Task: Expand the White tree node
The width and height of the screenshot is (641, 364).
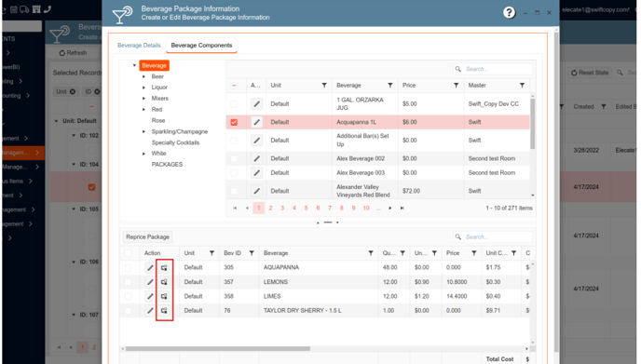Action: [x=143, y=154]
